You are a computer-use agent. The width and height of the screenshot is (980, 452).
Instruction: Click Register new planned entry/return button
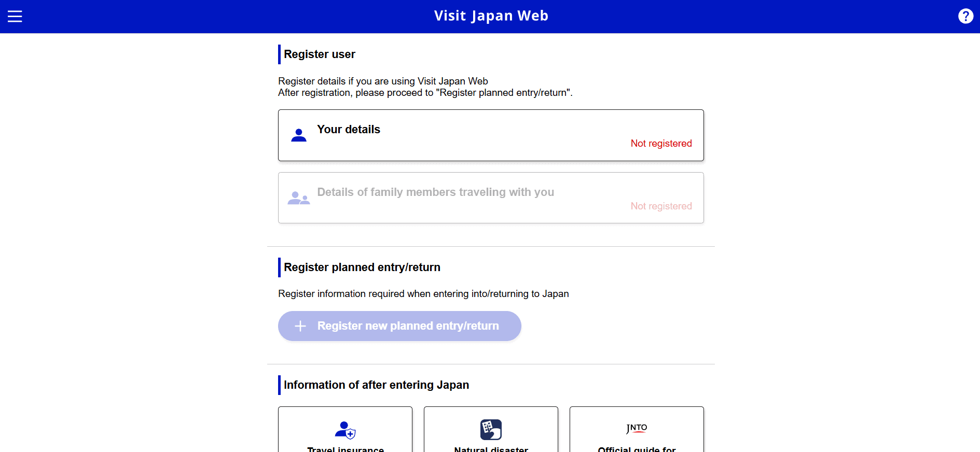click(399, 326)
